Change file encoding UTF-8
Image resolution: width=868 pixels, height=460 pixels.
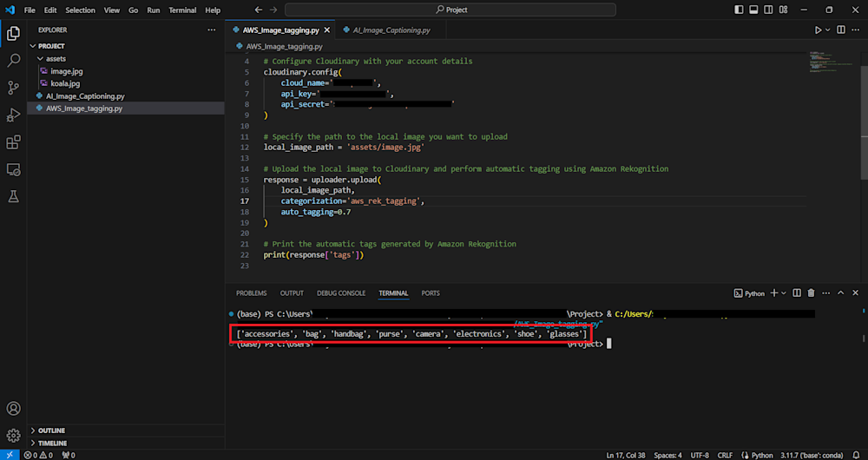[700, 455]
